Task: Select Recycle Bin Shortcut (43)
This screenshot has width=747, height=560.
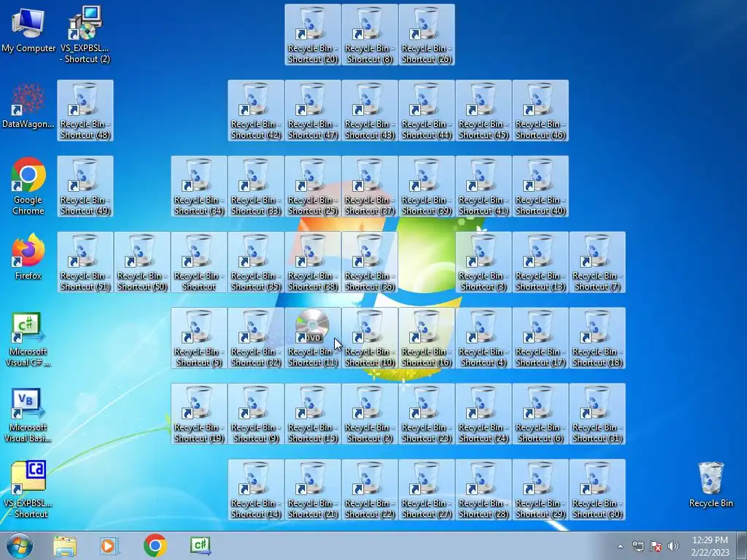Action: coord(370,111)
